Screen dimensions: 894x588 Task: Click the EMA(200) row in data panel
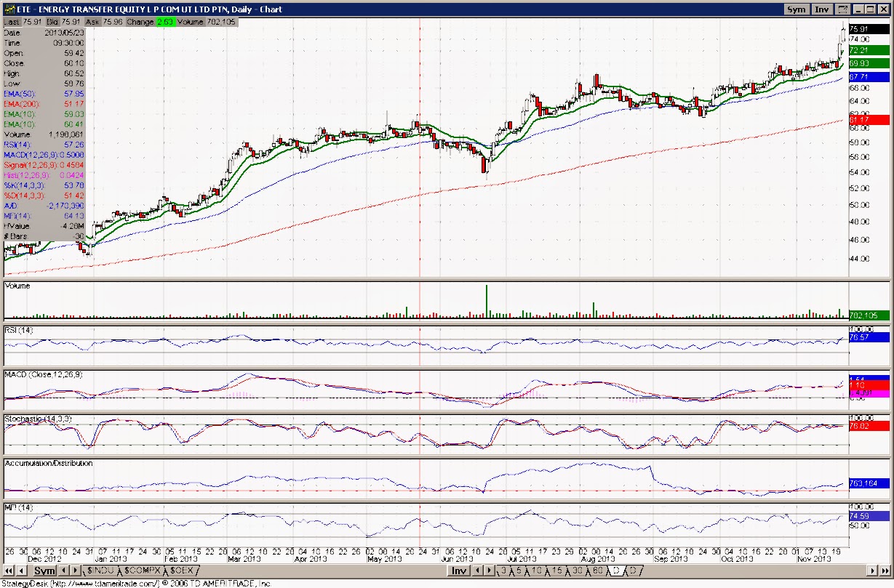44,104
